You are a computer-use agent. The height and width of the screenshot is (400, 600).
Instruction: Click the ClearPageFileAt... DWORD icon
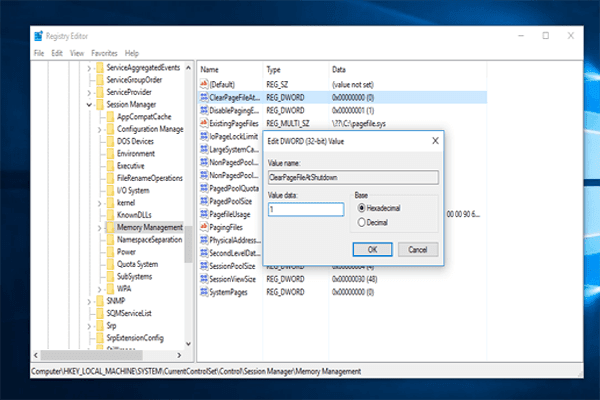point(204,97)
